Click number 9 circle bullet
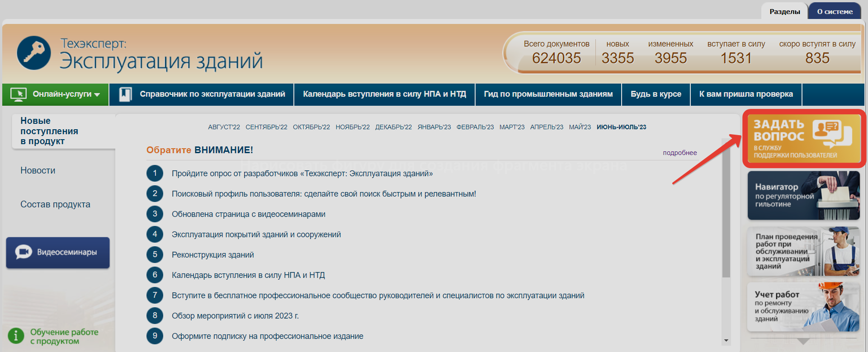Viewport: 868px width, 352px height. (155, 336)
